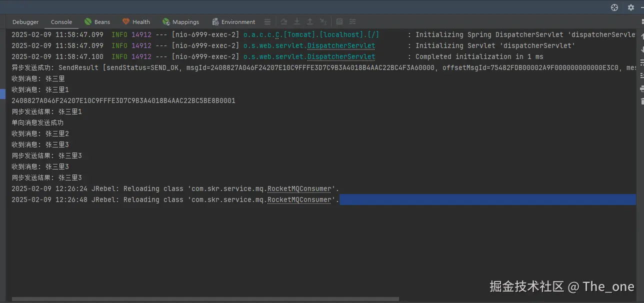The image size is (644, 303).
Task: Open DispatcherServlet link in 'Completed initialization' line
Action: coord(341,56)
